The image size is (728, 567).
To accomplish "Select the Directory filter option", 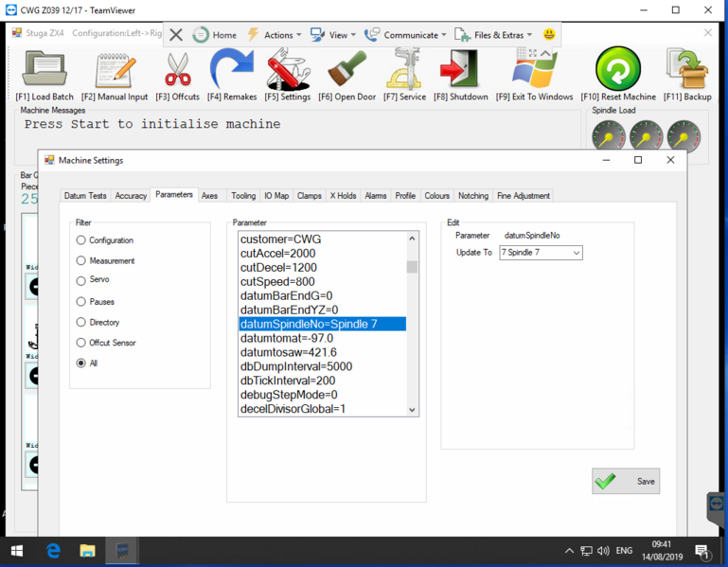I will [x=81, y=322].
